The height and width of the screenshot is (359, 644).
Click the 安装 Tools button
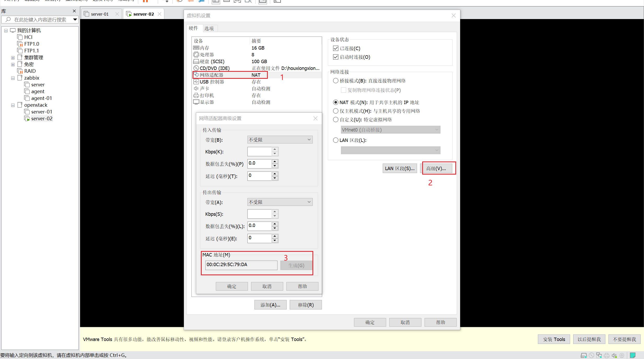(x=554, y=339)
